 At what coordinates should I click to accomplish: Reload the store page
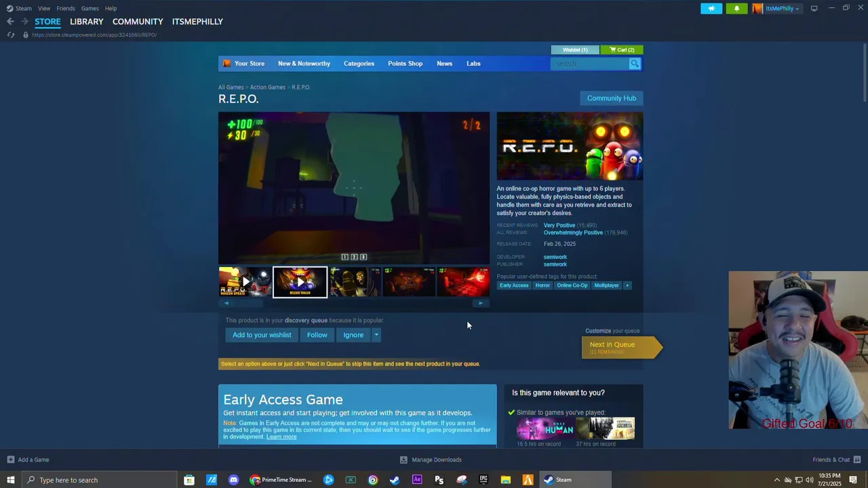11,35
